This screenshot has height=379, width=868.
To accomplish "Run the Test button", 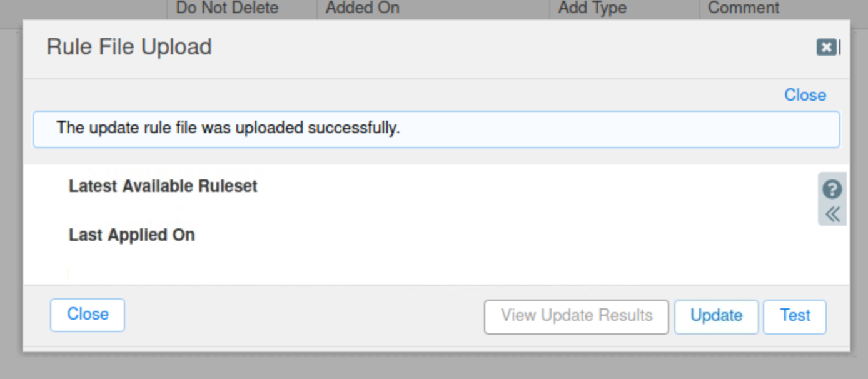I will [x=795, y=316].
